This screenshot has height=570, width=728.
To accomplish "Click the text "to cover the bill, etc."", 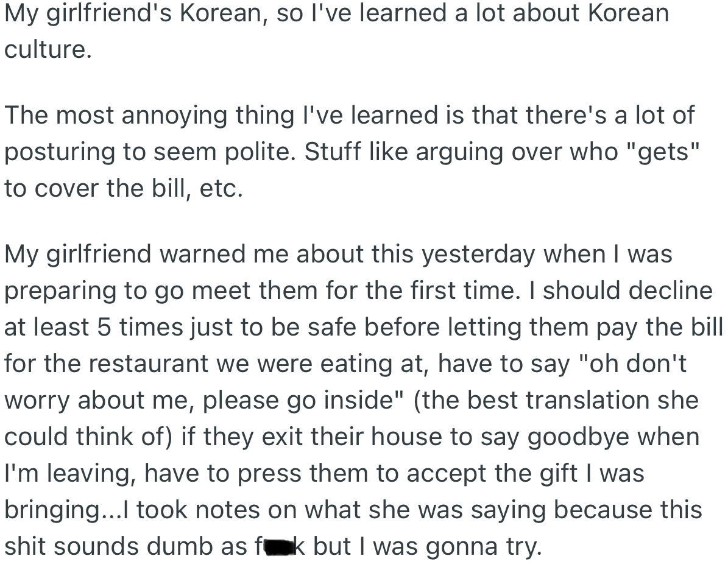I will pyautogui.click(x=124, y=188).
